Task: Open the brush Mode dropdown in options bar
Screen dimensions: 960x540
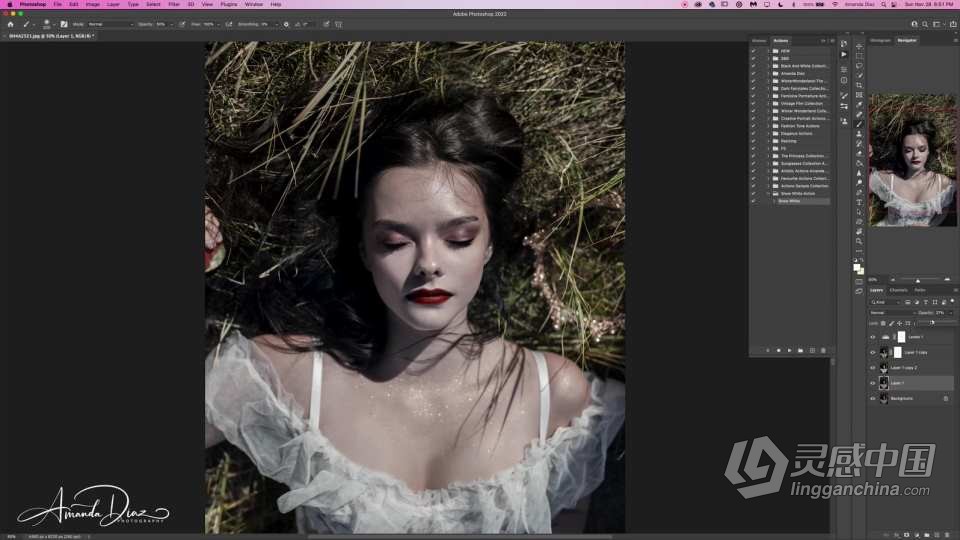Action: click(110, 24)
